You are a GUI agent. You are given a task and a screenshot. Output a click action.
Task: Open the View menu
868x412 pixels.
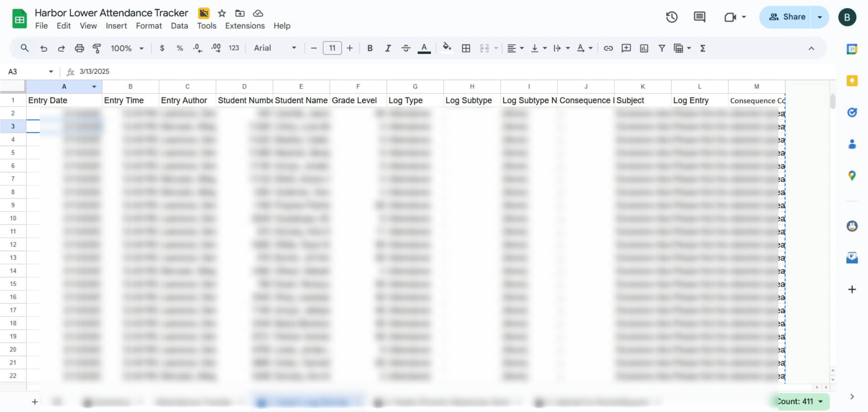pos(88,26)
